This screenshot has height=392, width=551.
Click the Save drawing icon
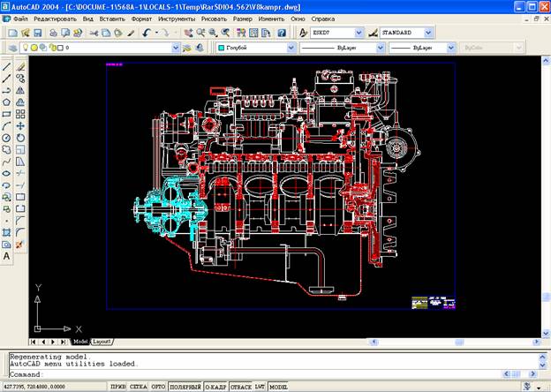pos(38,33)
